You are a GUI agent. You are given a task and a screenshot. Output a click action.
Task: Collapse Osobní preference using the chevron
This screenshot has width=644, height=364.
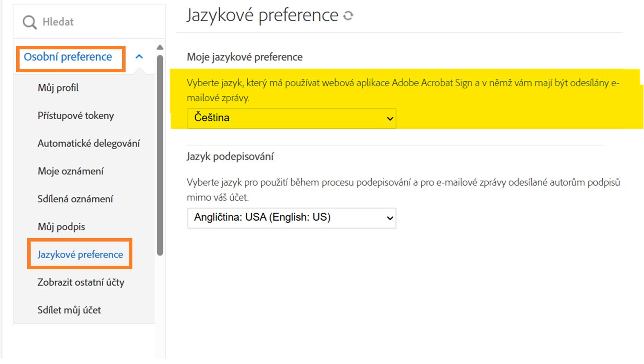[139, 57]
